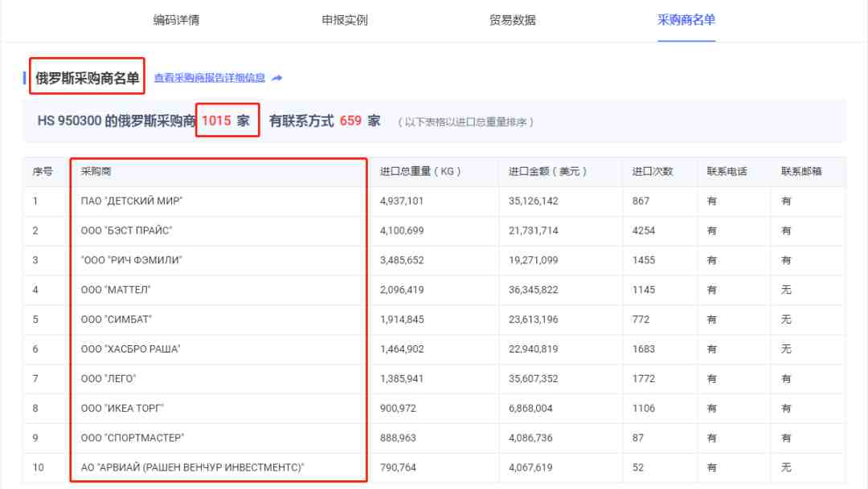Viewport: 868px width, 489px height.
Task: Click the 联系电话 column header
Action: 727,172
